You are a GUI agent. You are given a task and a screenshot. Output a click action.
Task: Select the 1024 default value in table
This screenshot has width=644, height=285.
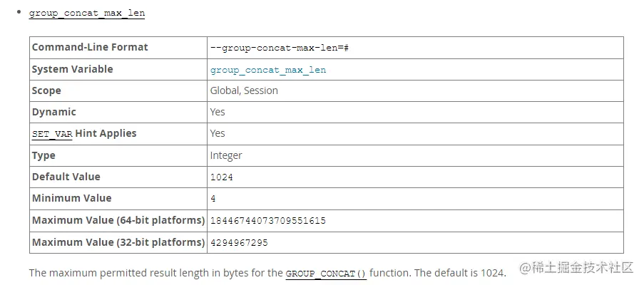[x=222, y=177]
